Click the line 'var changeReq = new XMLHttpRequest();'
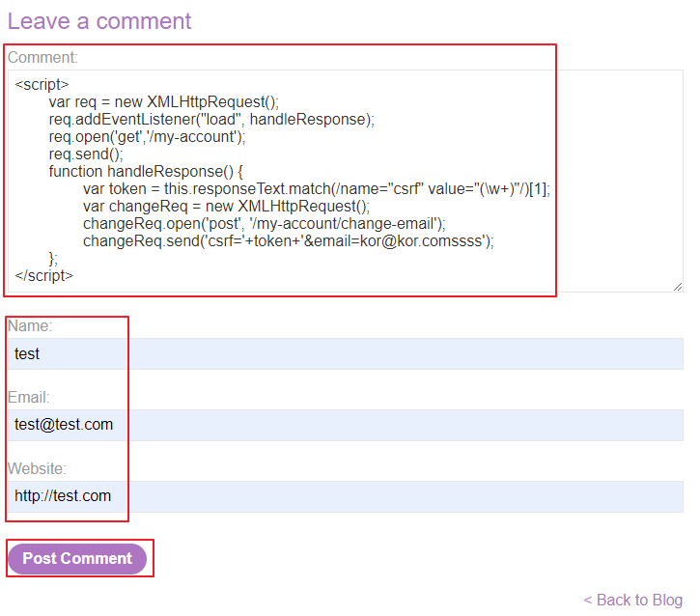The height and width of the screenshot is (616, 700). click(x=226, y=207)
